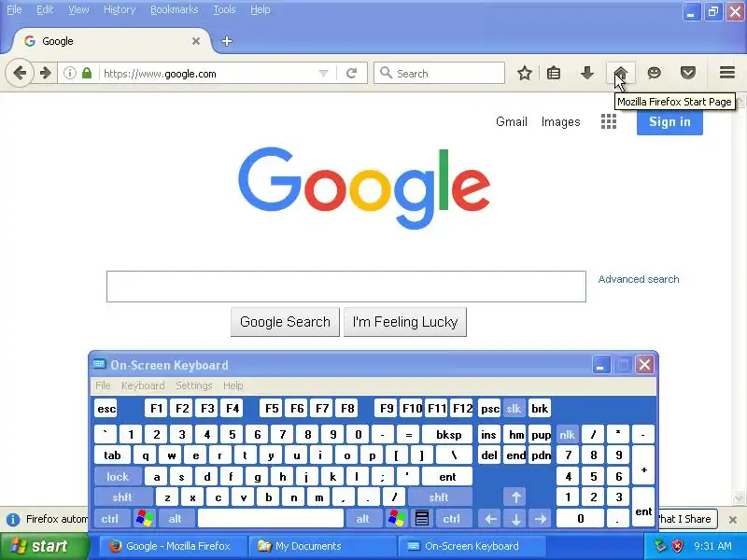Open On-Screen Keyboard Settings menu

(x=194, y=385)
